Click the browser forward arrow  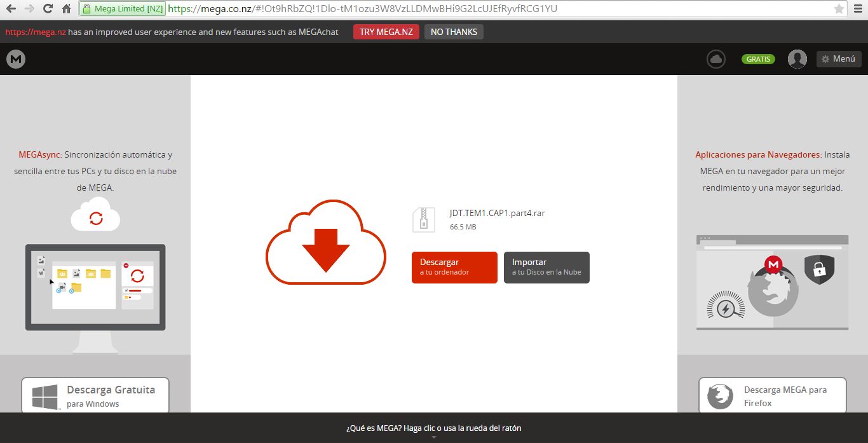tap(29, 9)
